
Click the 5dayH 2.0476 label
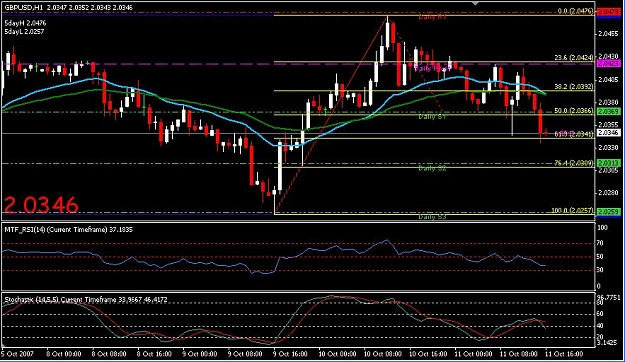tap(25, 24)
